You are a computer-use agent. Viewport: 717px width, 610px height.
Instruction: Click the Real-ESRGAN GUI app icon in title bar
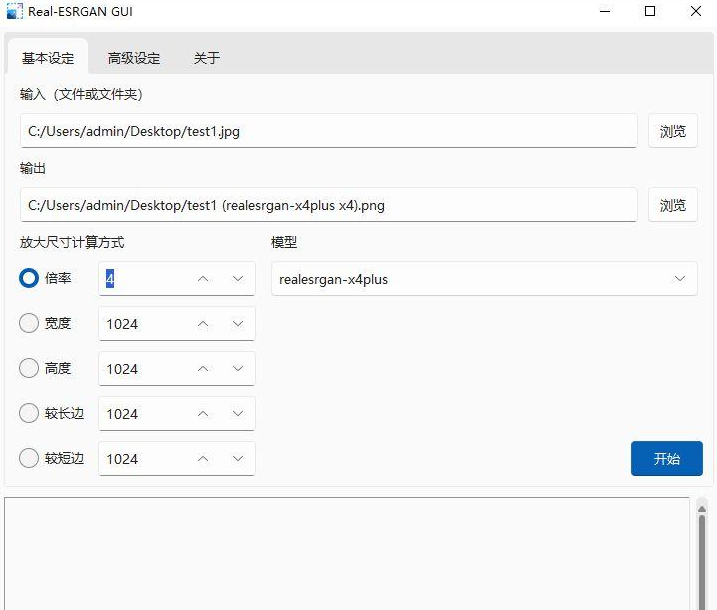click(14, 11)
